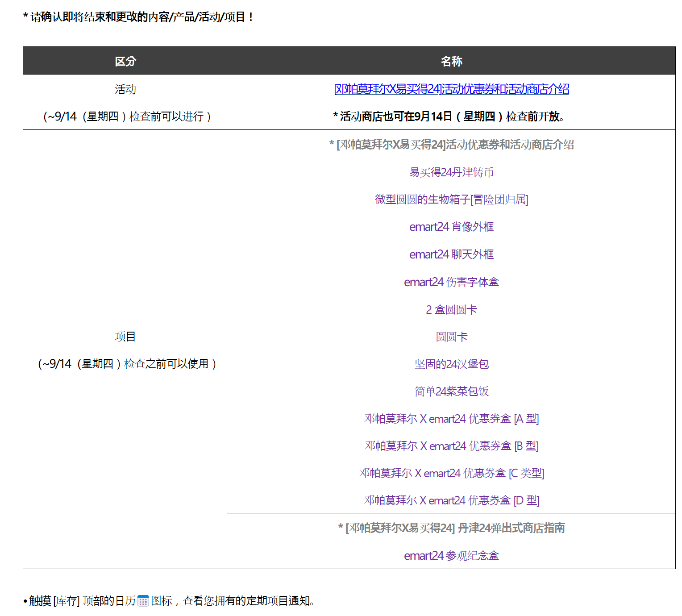Click the 项目 category cell text
The height and width of the screenshot is (616, 682).
tap(125, 337)
